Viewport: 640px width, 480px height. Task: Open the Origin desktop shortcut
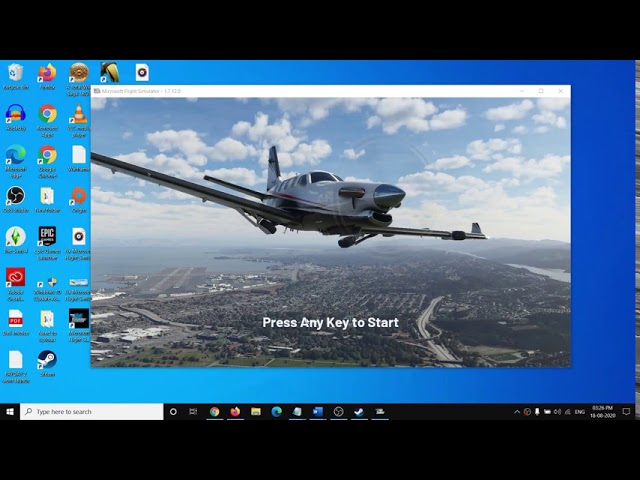[x=78, y=200]
